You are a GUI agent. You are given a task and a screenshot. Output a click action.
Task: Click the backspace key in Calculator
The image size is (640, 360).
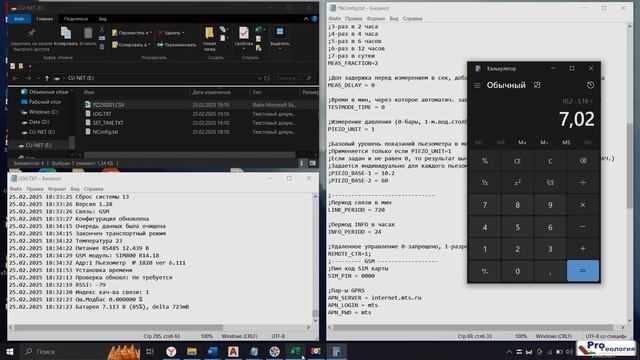pos(583,161)
